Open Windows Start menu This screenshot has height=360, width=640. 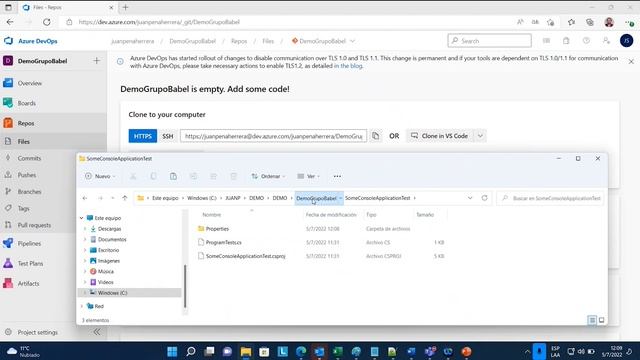(x=172, y=351)
